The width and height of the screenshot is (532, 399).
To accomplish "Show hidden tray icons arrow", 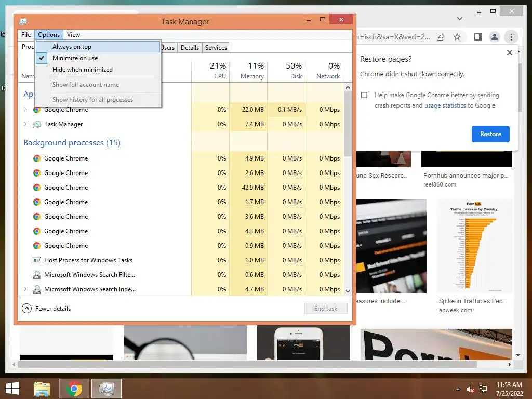I will click(458, 389).
